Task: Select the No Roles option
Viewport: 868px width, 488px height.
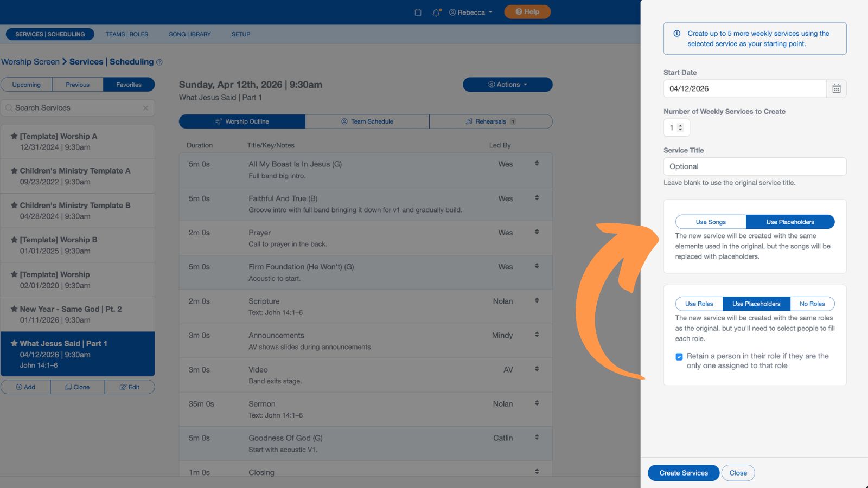Action: click(x=812, y=304)
